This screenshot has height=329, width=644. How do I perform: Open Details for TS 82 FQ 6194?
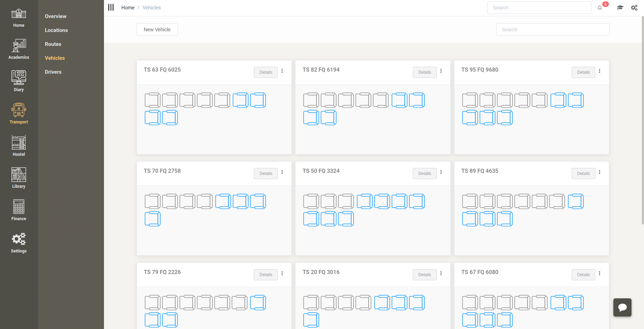425,72
